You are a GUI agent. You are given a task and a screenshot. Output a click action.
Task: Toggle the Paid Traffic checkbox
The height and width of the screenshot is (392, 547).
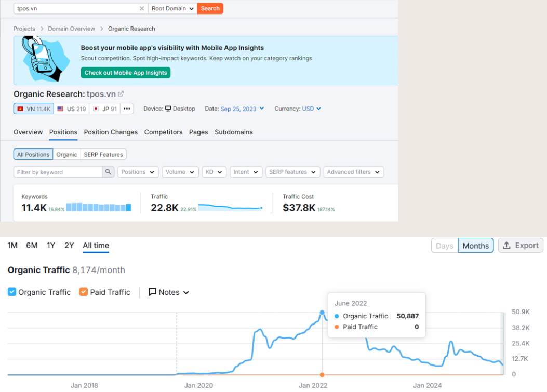tap(84, 292)
